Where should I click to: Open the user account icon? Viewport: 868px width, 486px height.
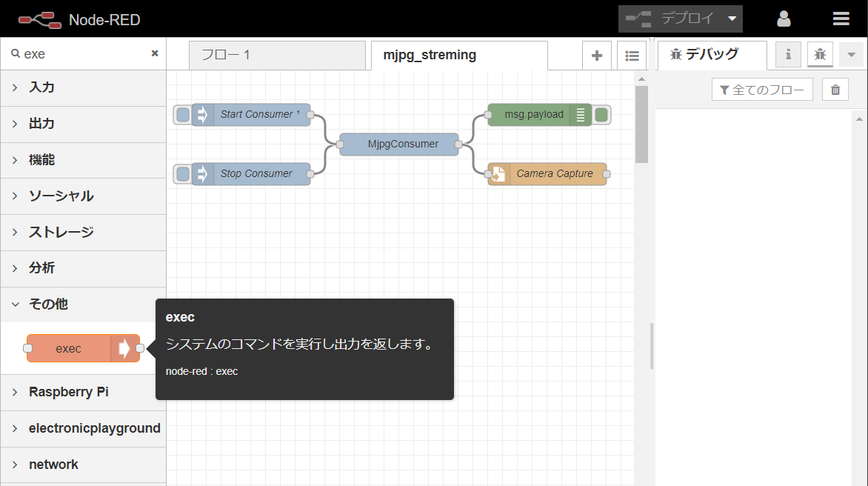click(x=784, y=19)
